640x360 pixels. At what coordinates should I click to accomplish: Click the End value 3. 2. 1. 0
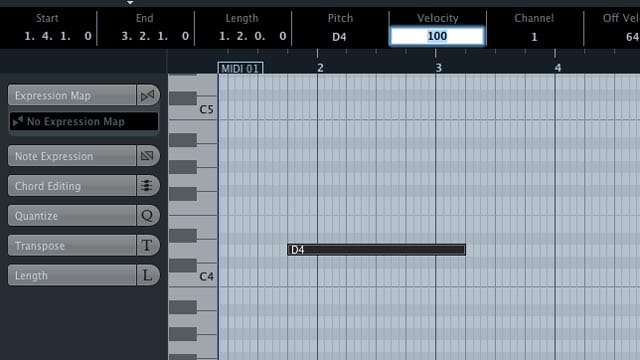coord(155,36)
